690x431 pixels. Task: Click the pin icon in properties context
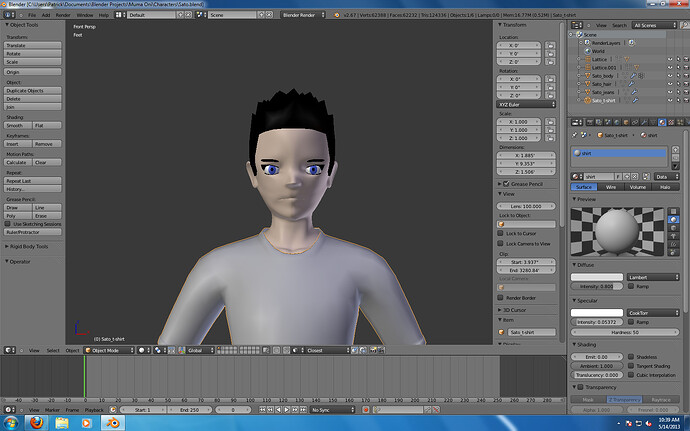(575, 135)
